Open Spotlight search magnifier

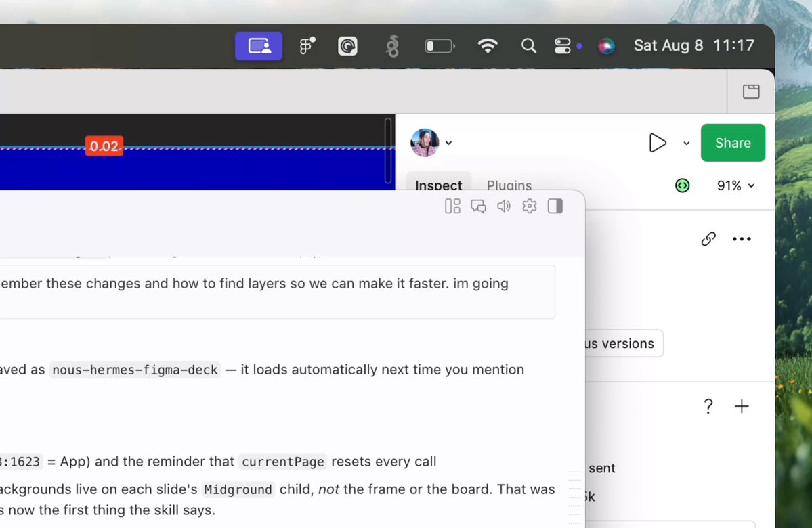coord(528,46)
